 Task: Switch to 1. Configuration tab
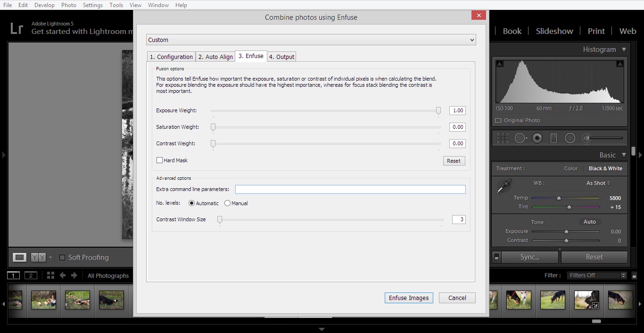(x=171, y=57)
